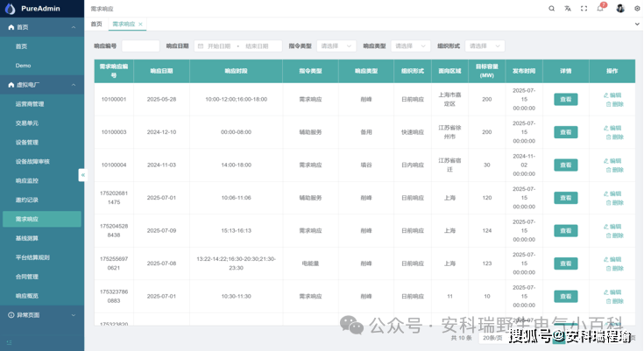View details of row dated 2025-07-09
644x351 pixels.
(565, 231)
